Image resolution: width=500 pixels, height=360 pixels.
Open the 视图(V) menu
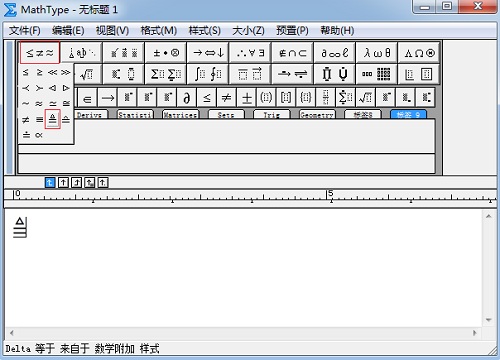[112, 31]
